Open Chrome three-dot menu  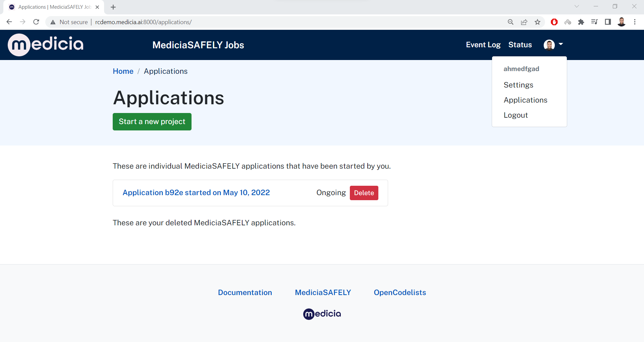click(635, 22)
